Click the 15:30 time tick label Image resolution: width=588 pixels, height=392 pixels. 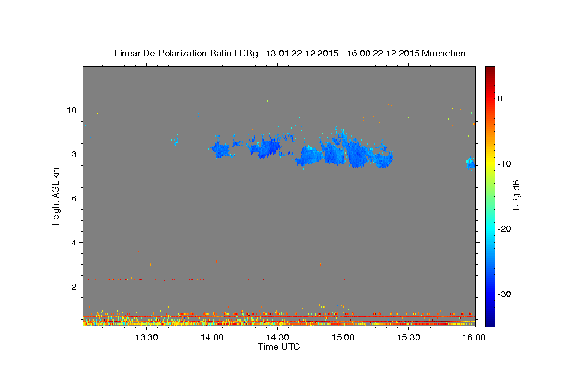[x=409, y=337]
